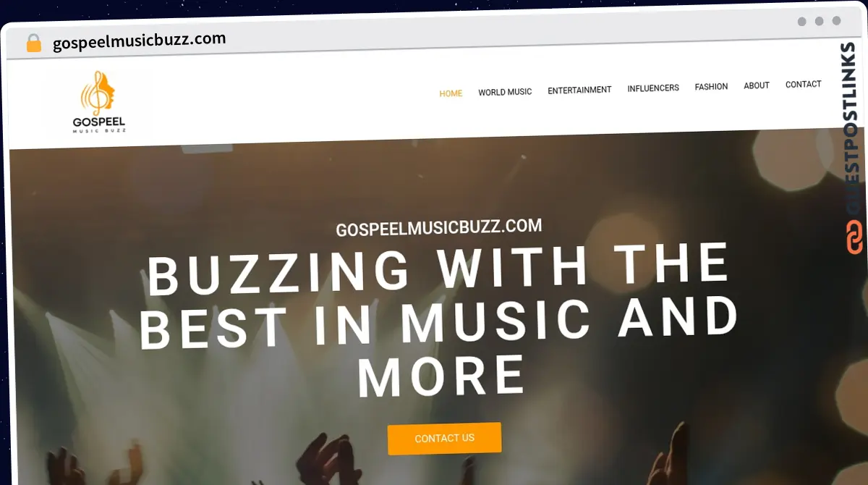Click the orange padlock icon in address bar
The image size is (868, 485).
[x=33, y=43]
